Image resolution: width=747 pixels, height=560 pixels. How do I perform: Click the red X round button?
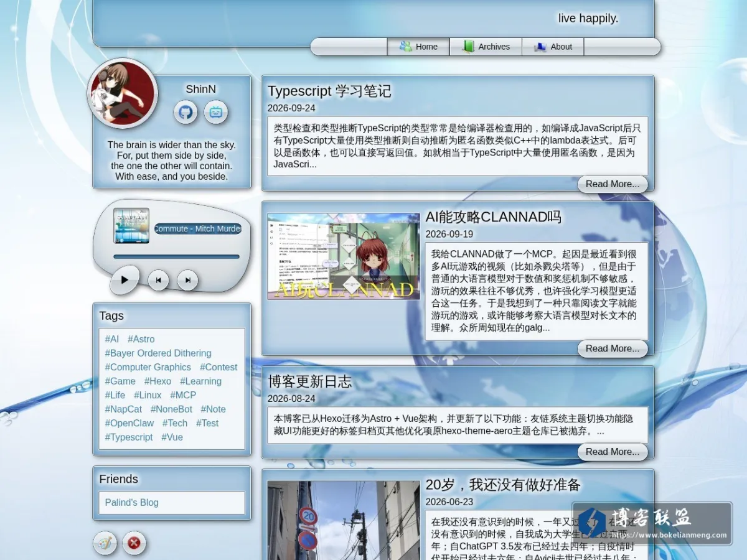134,543
